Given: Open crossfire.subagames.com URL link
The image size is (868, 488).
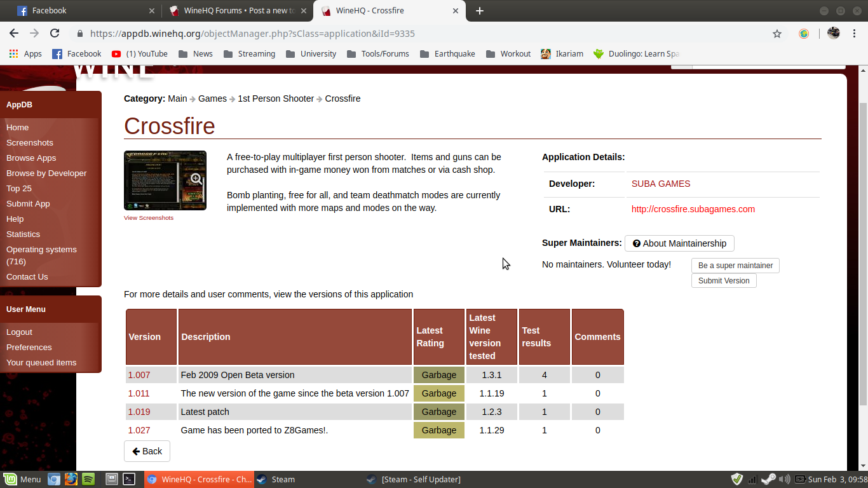Looking at the screenshot, I should 693,209.
